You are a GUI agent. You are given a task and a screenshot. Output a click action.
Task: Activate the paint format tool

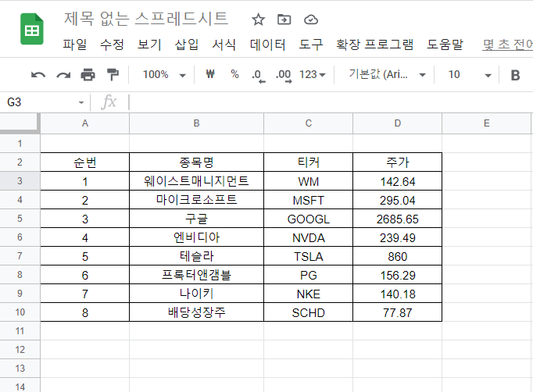(113, 75)
